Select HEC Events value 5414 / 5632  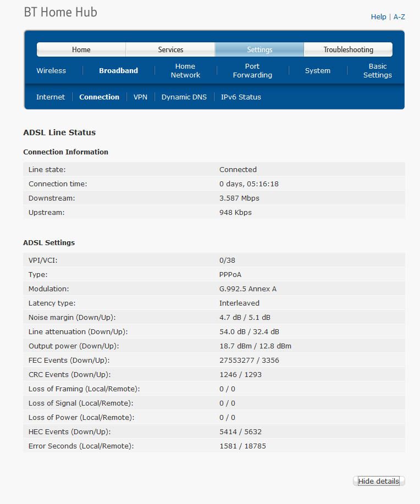pos(241,431)
